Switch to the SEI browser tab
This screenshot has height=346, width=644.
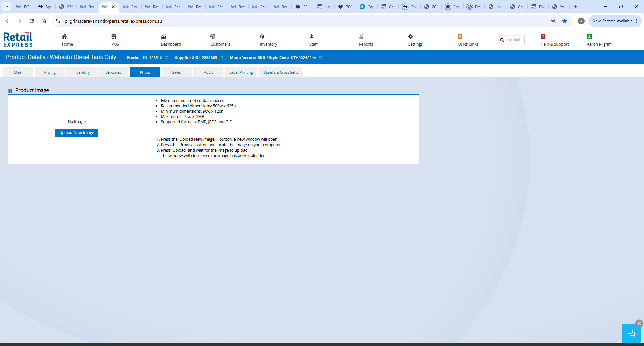[302, 7]
